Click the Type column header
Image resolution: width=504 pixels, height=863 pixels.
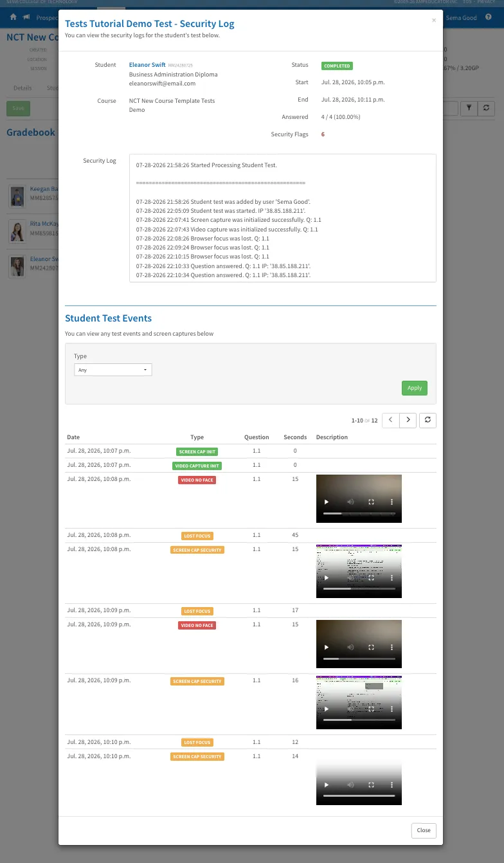197,437
